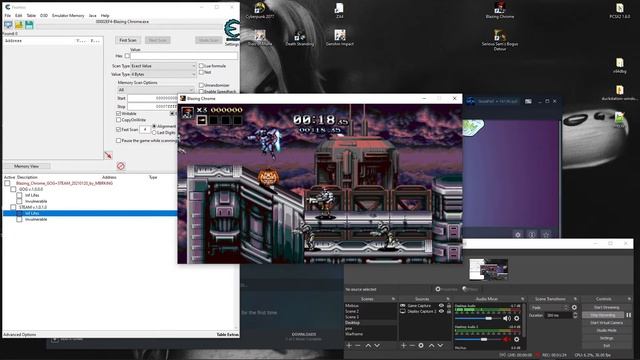
Task: Open the Memory View button
Action: pos(27,166)
